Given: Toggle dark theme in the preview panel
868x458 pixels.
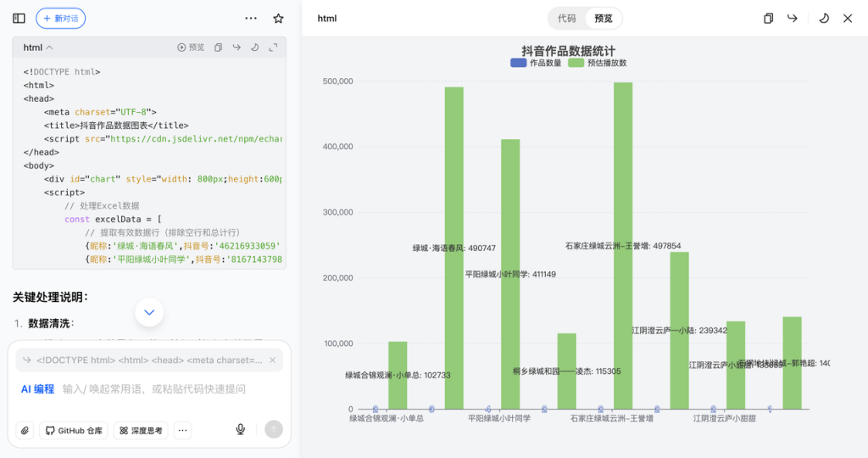Looking at the screenshot, I should click(x=824, y=19).
